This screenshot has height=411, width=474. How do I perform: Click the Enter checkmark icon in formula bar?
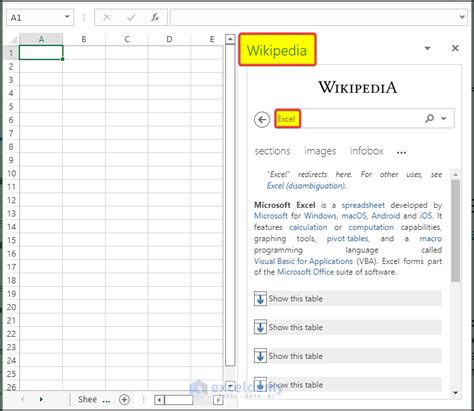tap(131, 17)
